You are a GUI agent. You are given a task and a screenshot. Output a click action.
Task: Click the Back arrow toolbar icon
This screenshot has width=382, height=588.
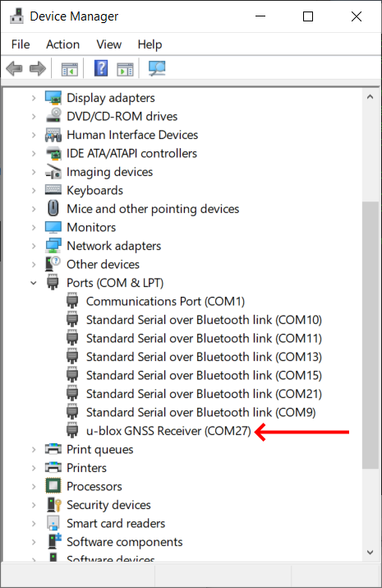point(14,68)
